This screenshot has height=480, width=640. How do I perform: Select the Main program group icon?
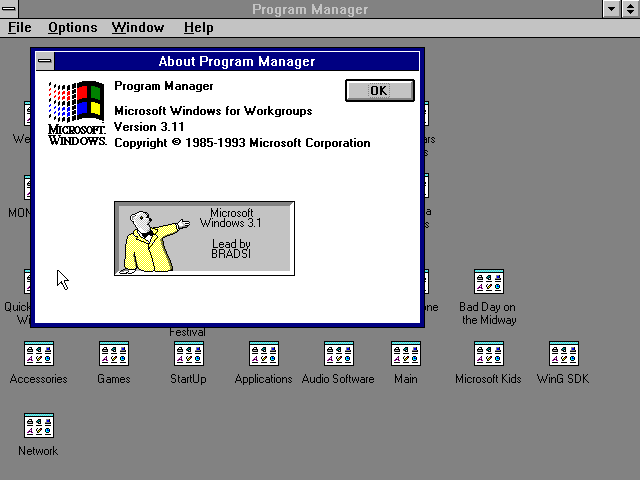tap(406, 353)
